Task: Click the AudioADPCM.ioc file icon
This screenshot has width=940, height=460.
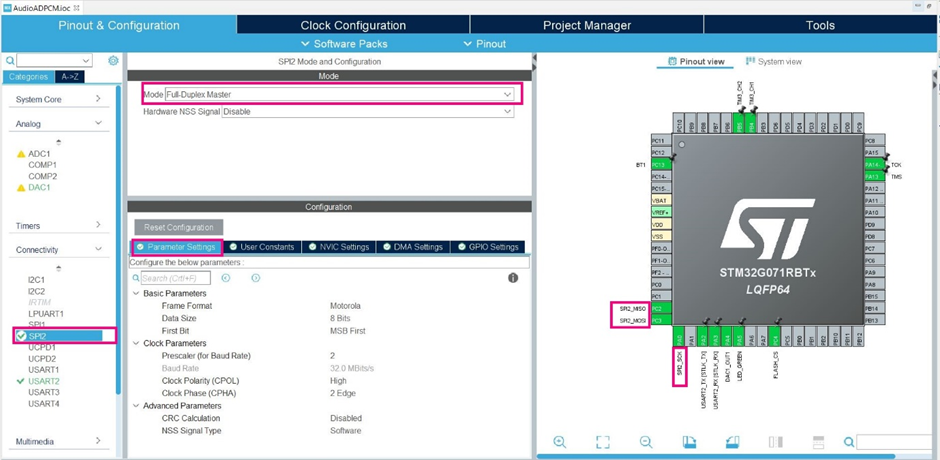Action: (7, 7)
